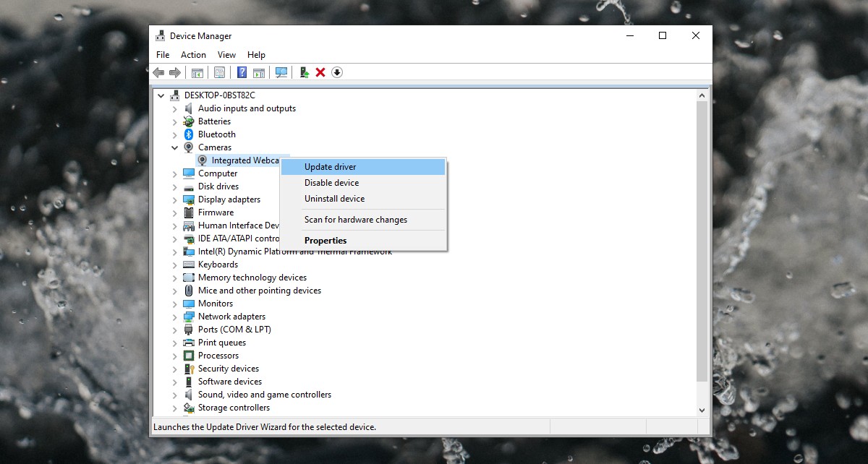The image size is (868, 464).
Task: Expand the Storage controllers chevron
Action: 174,408
